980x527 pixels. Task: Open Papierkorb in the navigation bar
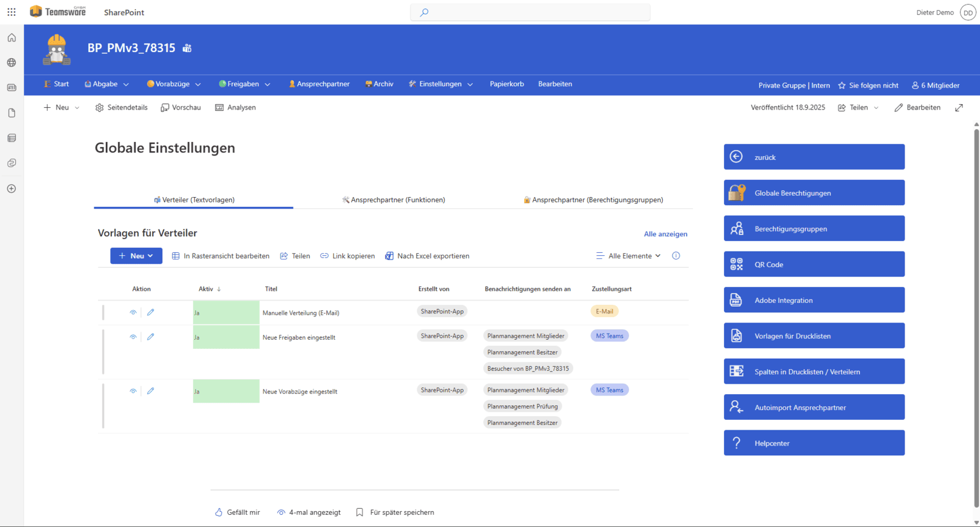tap(507, 84)
